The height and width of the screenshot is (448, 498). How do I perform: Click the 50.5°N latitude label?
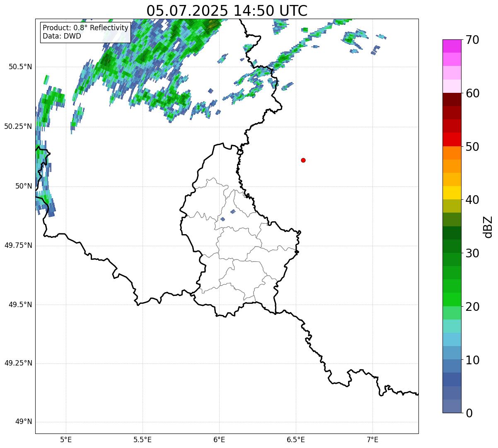coord(21,67)
